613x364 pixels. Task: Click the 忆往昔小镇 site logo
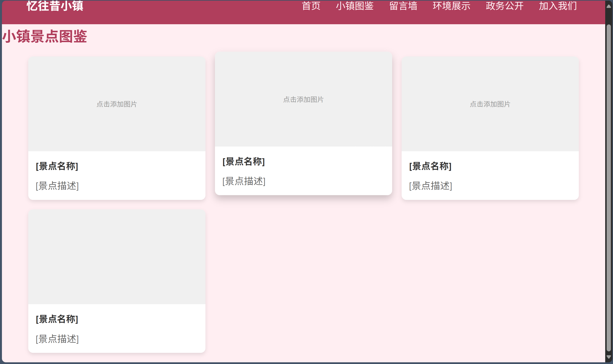(55, 6)
